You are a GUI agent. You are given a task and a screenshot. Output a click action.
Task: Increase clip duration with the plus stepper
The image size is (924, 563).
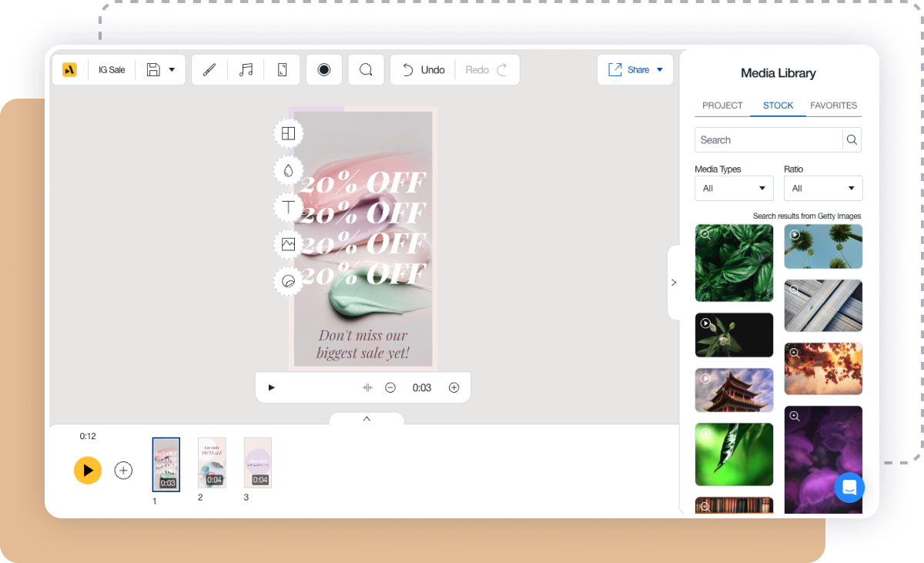(454, 387)
